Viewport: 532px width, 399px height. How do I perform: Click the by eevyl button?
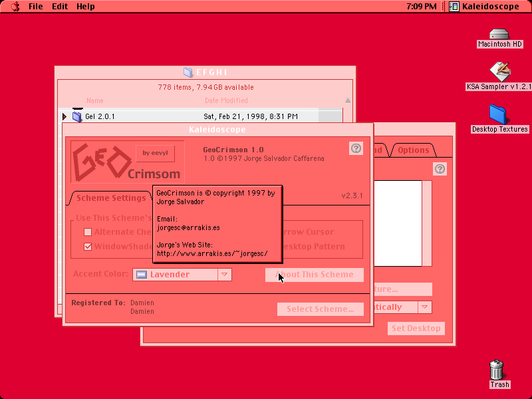pos(155,153)
